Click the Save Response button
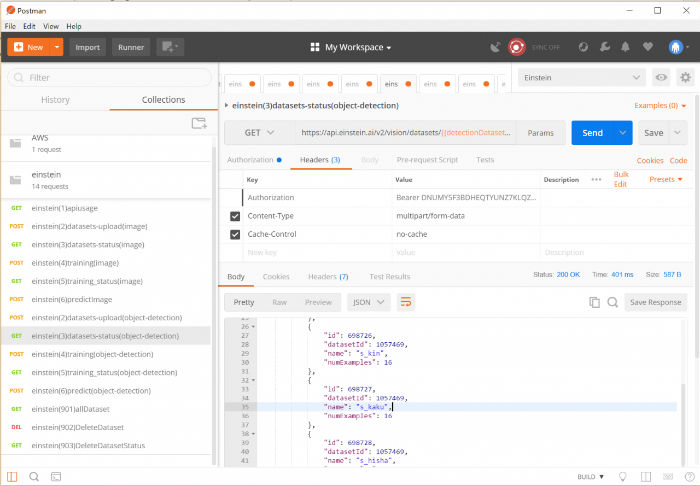 pos(655,302)
